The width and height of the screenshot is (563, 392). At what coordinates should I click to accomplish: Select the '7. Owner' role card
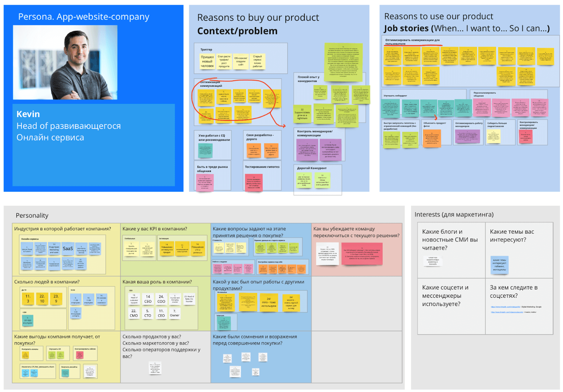point(175,314)
